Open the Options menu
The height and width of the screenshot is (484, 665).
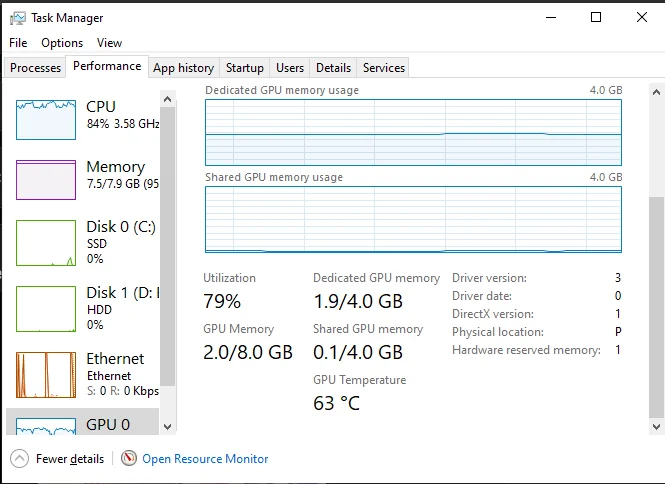pos(62,43)
